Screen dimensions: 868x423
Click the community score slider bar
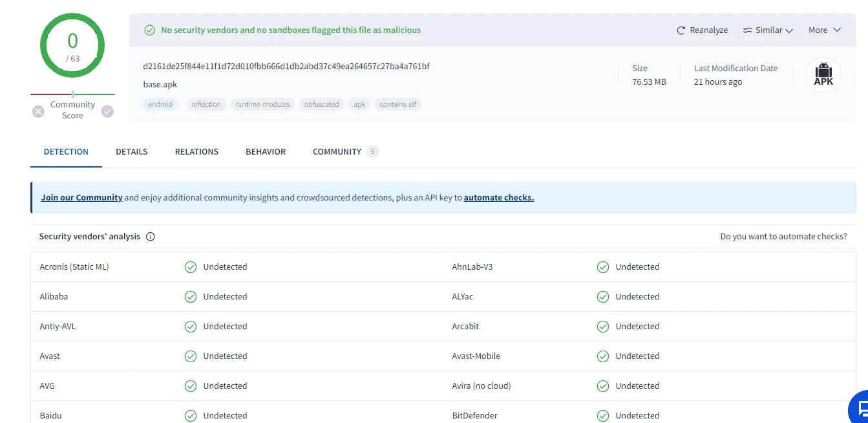click(72, 94)
